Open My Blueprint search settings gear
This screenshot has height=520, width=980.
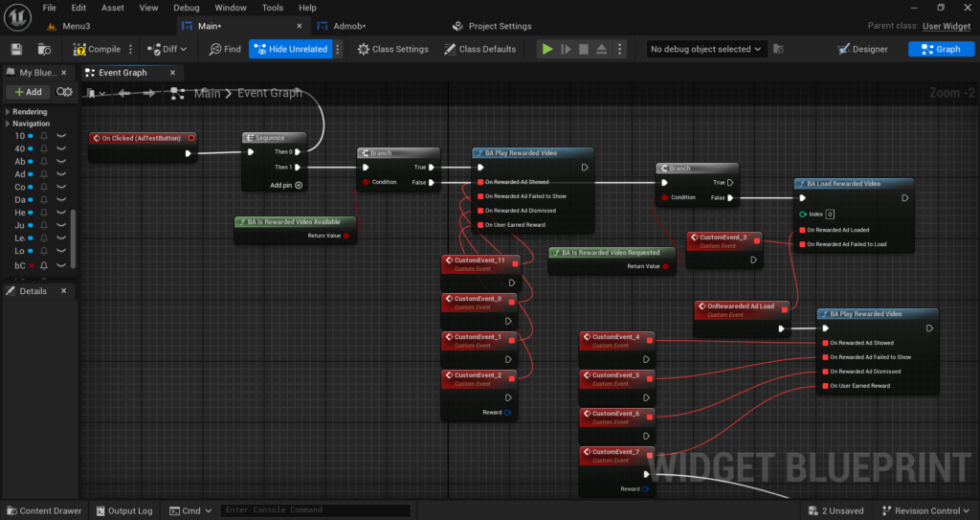point(64,92)
